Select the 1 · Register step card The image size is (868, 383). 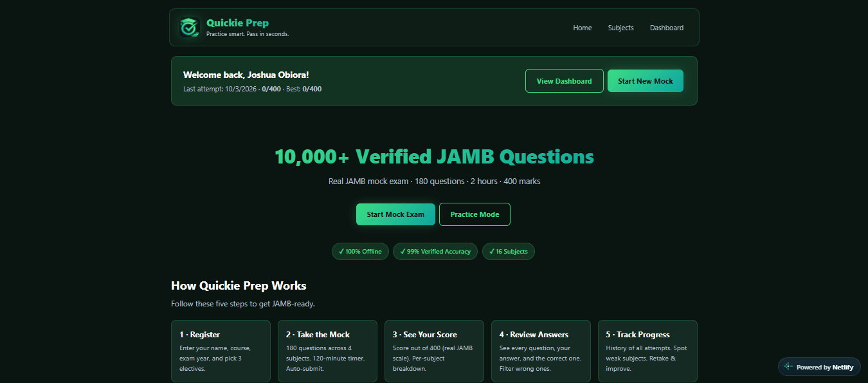pyautogui.click(x=221, y=351)
